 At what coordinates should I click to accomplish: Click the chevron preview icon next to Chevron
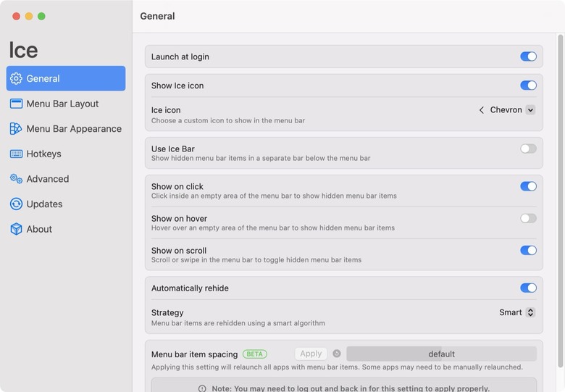click(x=482, y=110)
